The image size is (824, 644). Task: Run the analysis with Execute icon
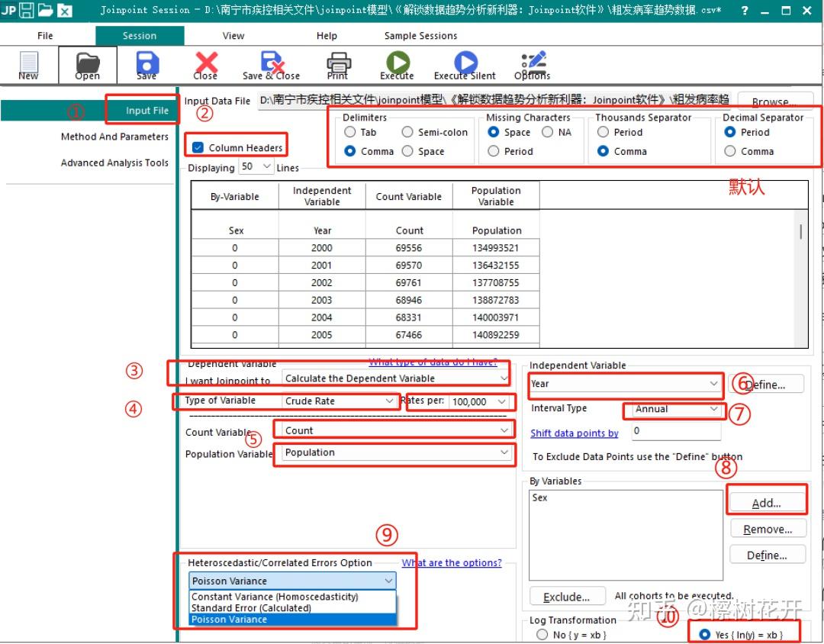[398, 62]
